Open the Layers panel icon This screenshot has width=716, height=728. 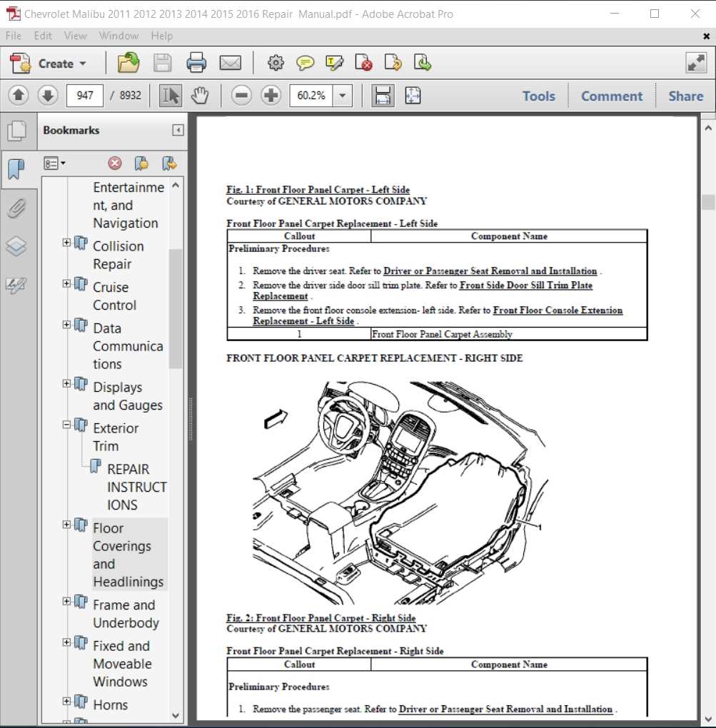(x=16, y=246)
